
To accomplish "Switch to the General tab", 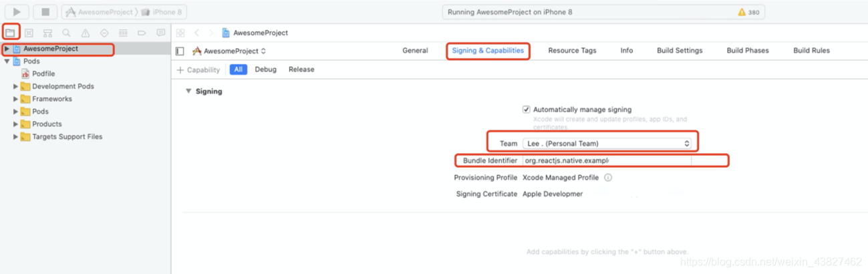I will (x=415, y=51).
